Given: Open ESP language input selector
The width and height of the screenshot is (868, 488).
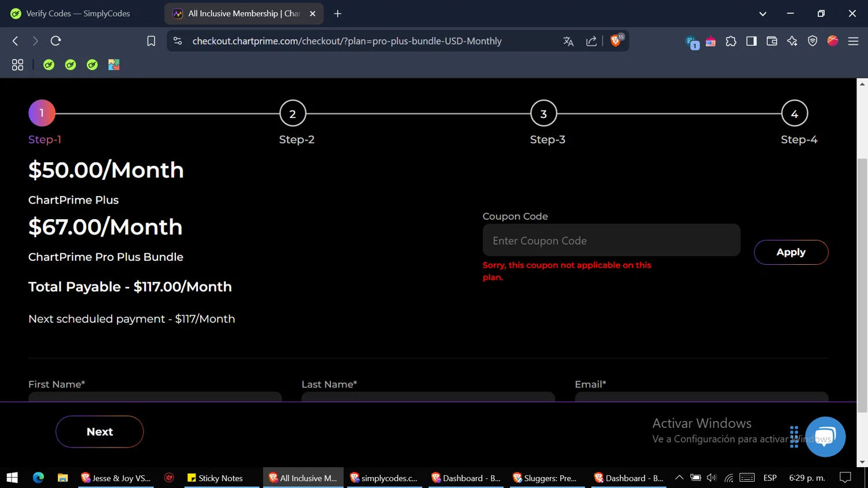Looking at the screenshot, I should (770, 478).
